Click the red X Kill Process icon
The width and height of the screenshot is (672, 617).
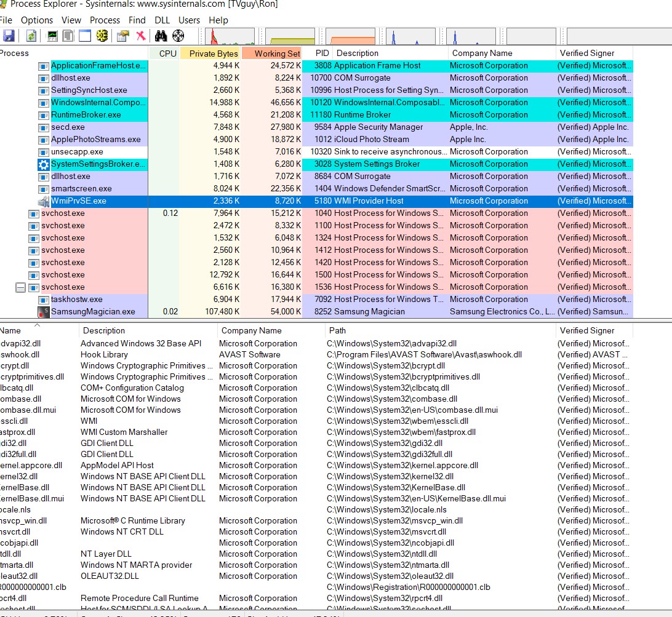pos(140,36)
